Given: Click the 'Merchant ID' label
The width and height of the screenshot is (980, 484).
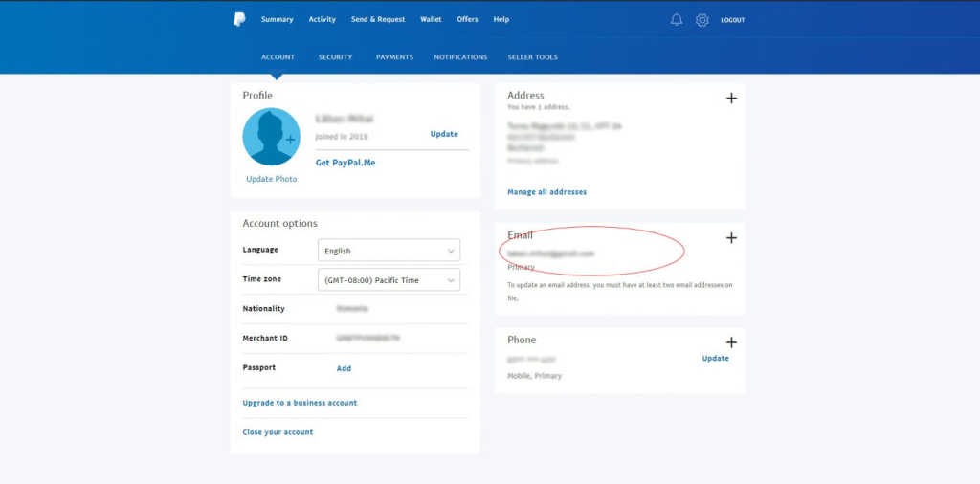Looking at the screenshot, I should click(x=264, y=338).
